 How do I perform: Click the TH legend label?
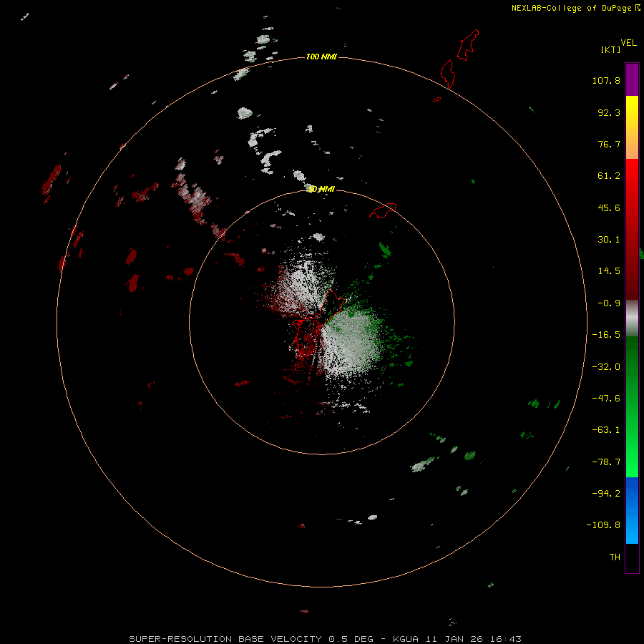[x=615, y=557]
